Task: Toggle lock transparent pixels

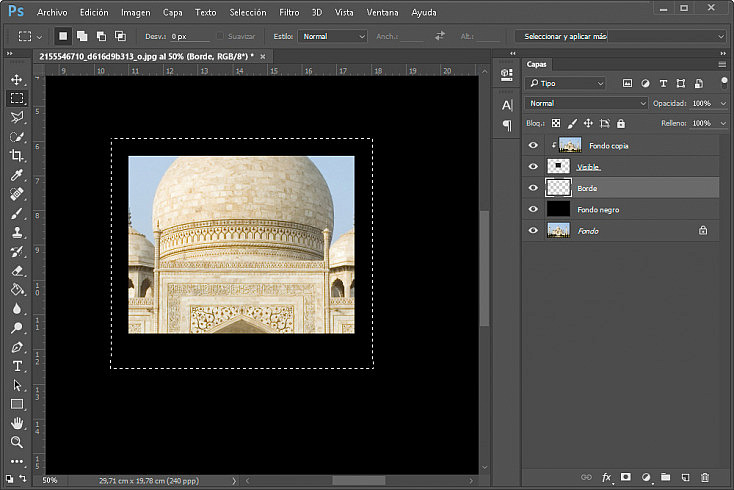Action: coord(556,123)
